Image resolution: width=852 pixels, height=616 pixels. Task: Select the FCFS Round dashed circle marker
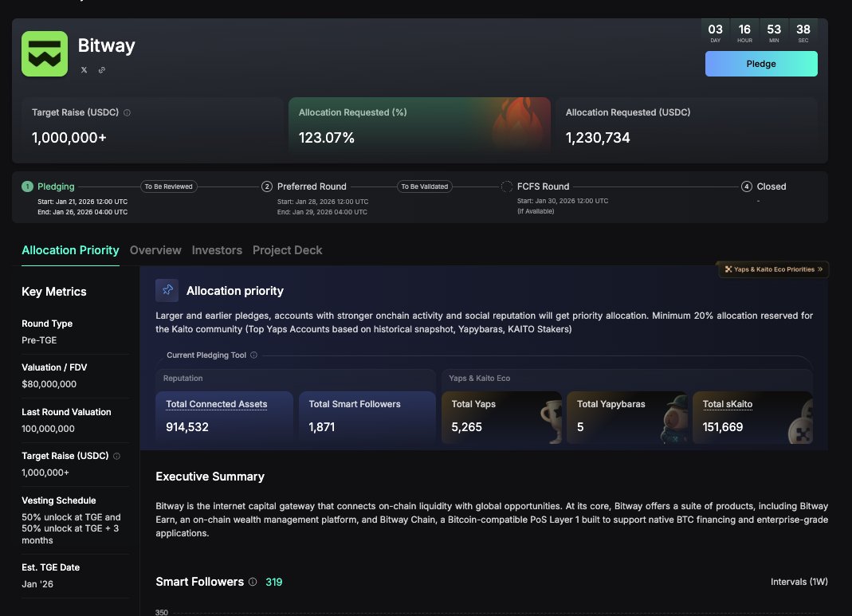[x=506, y=186]
